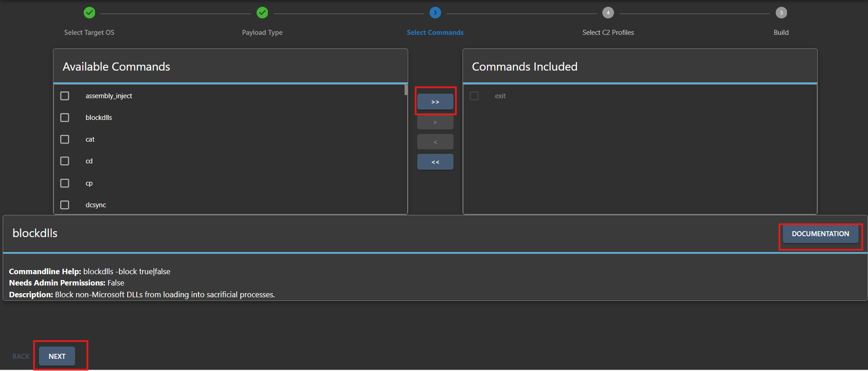Click the 'assembly_inject' command name
This screenshot has width=868, height=371.
coord(109,96)
